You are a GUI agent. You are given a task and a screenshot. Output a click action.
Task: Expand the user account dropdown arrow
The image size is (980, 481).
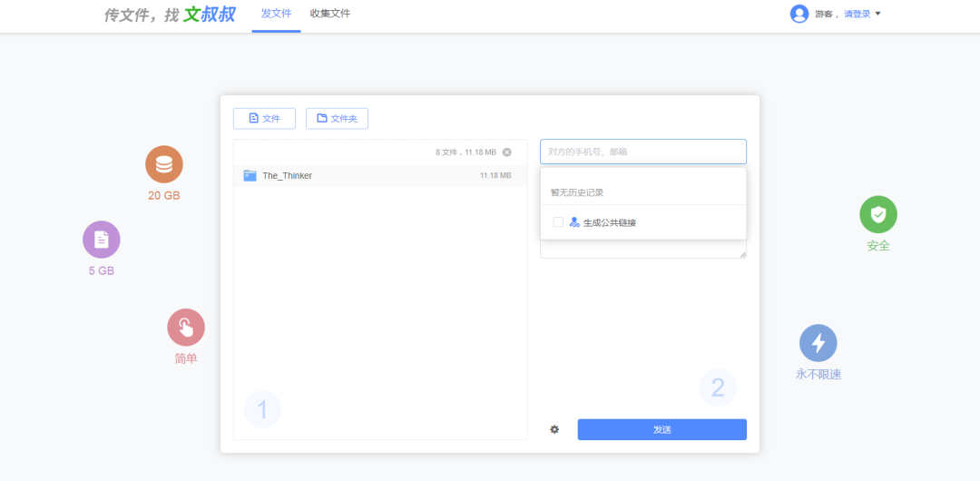[x=877, y=14]
